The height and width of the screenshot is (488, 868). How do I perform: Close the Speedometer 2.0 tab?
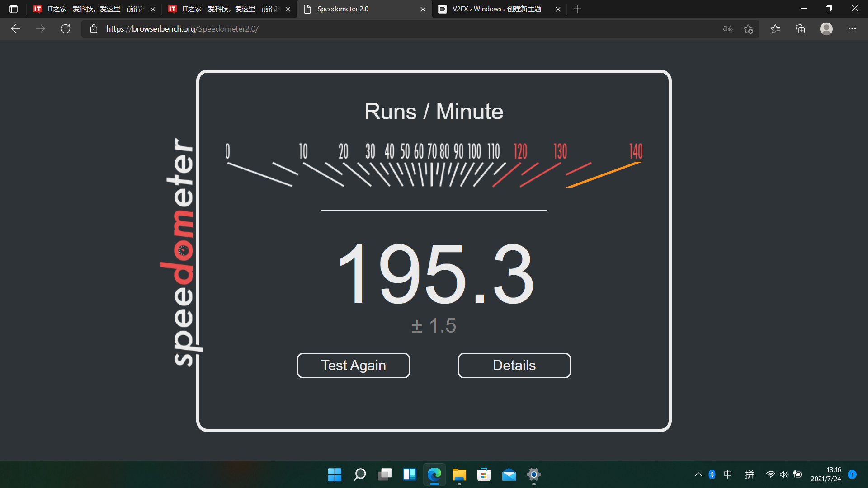pyautogui.click(x=423, y=9)
